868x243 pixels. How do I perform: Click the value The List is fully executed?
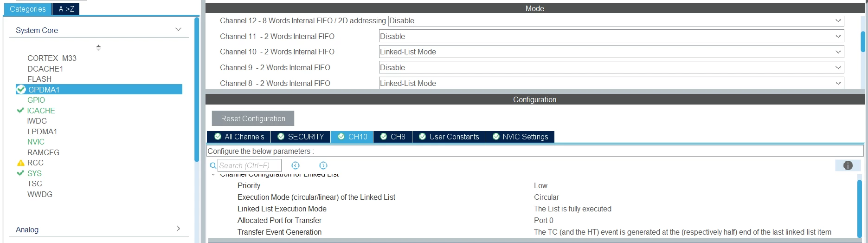572,209
